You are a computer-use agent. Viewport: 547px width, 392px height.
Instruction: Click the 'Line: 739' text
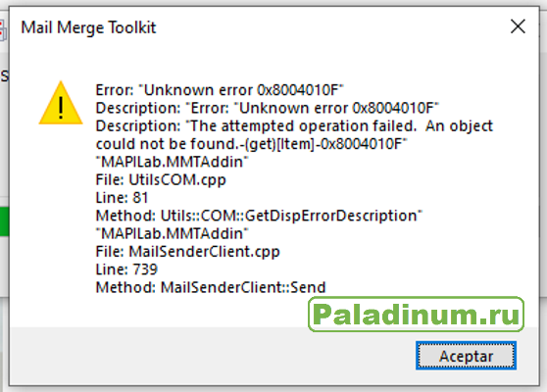pyautogui.click(x=126, y=269)
